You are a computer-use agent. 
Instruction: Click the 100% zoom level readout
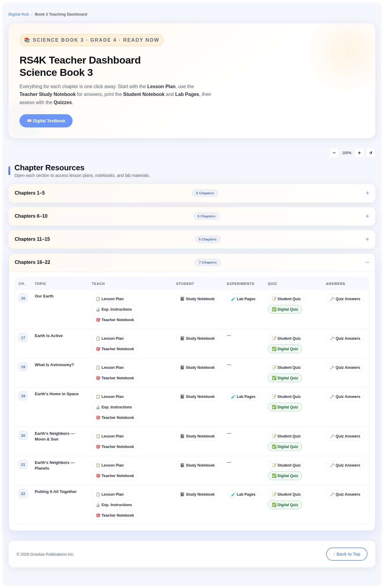point(347,153)
